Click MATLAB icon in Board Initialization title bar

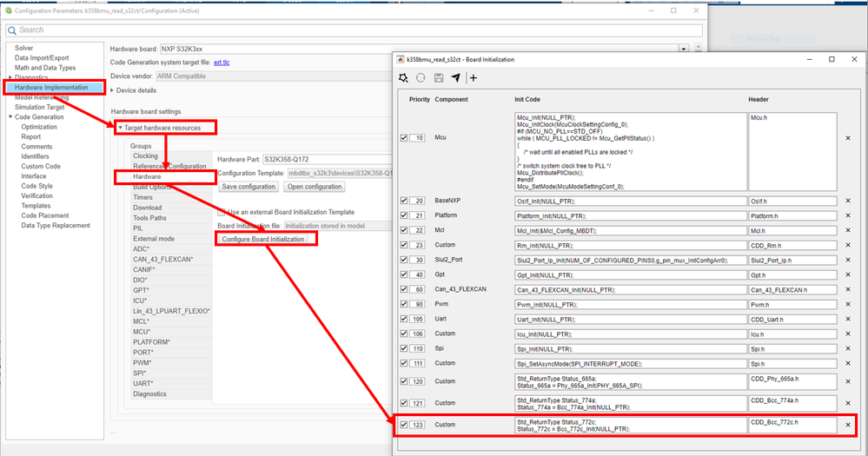(x=401, y=59)
